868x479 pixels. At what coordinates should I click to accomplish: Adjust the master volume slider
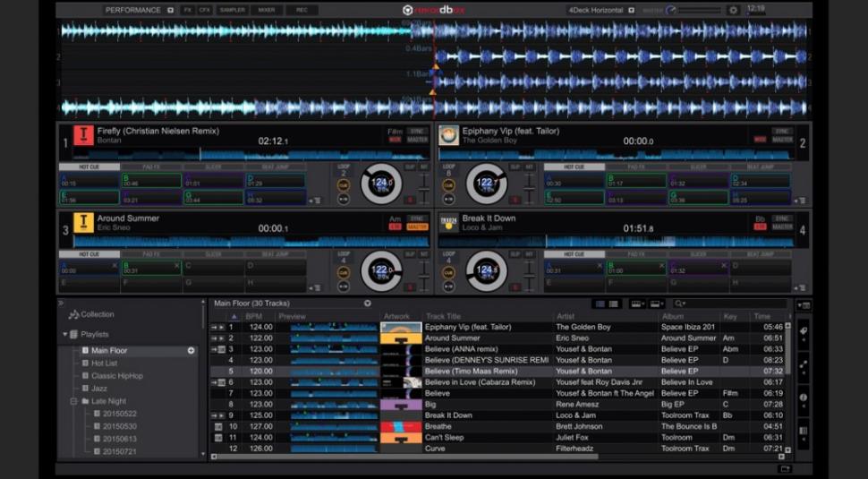697,10
